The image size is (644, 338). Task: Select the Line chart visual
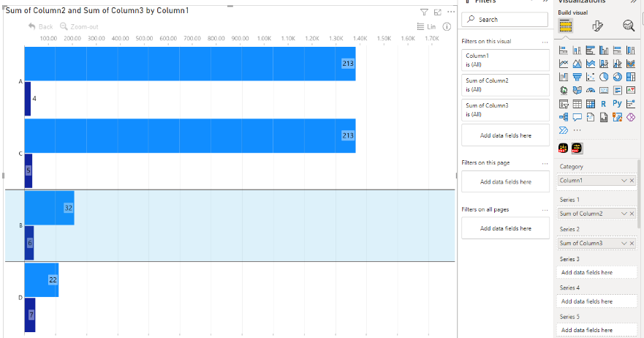click(x=564, y=64)
